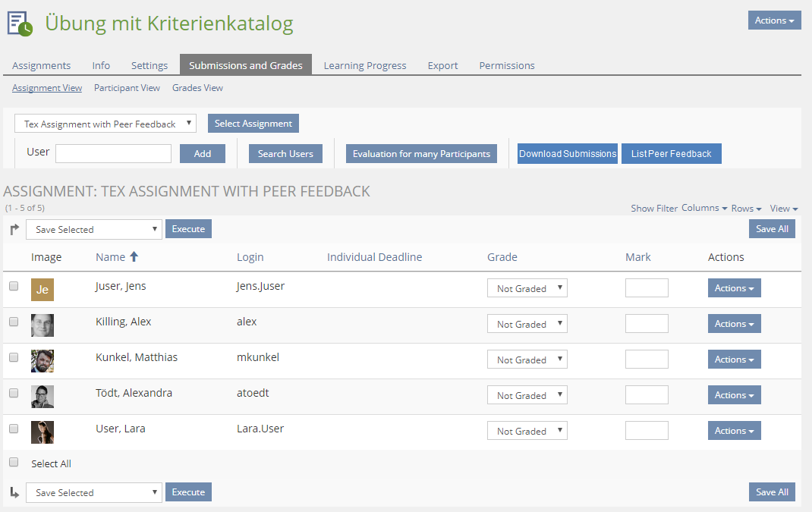The image size is (812, 512).
Task: Tick the checkbox for Juser, Jens
Action: [x=14, y=287]
